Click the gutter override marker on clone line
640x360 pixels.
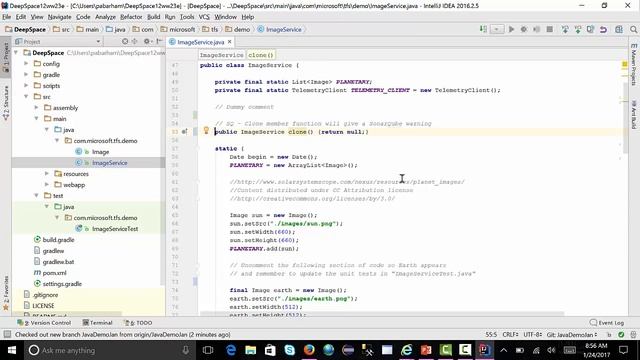[x=184, y=131]
